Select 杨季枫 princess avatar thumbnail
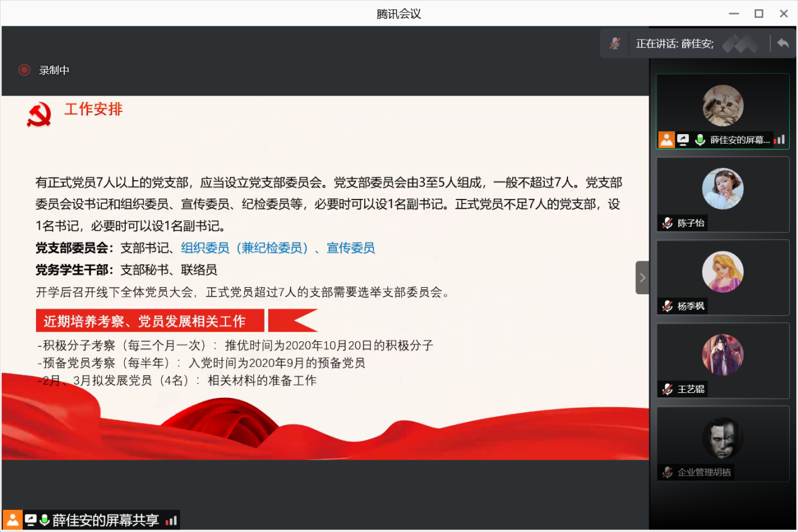 tap(722, 272)
